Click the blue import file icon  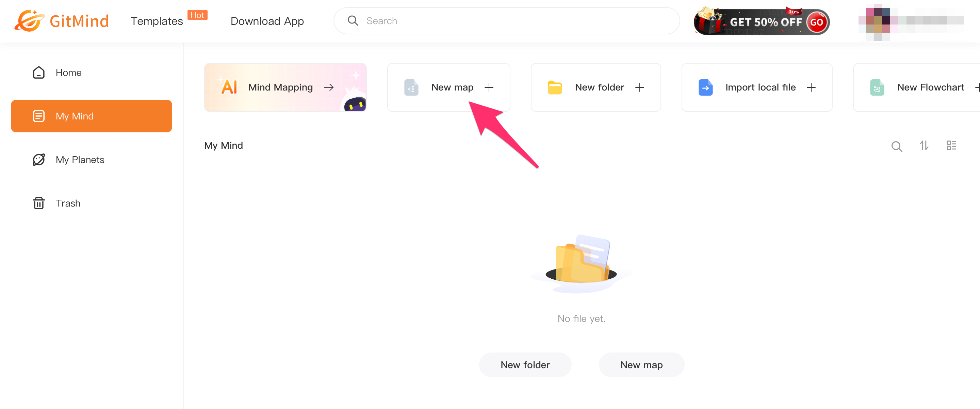(705, 87)
